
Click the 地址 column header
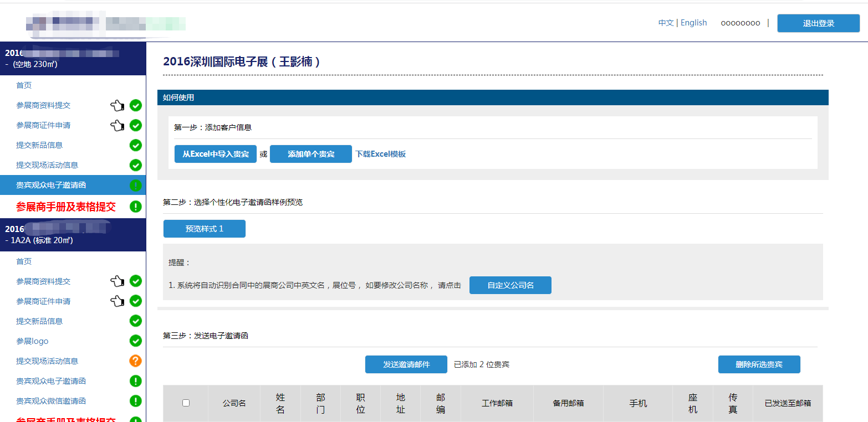[x=401, y=403]
